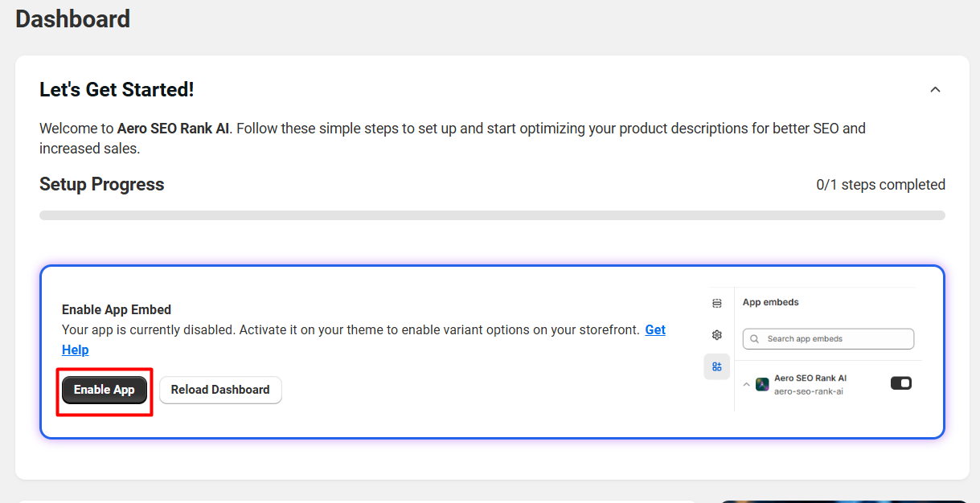Viewport: 980px width, 503px height.
Task: Open the Get Help link
Action: tap(654, 330)
